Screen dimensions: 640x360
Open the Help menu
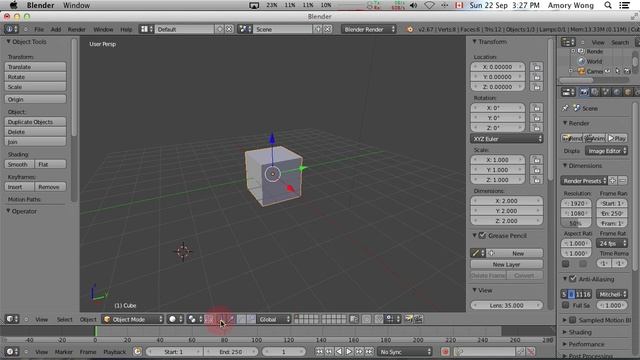click(x=126, y=29)
